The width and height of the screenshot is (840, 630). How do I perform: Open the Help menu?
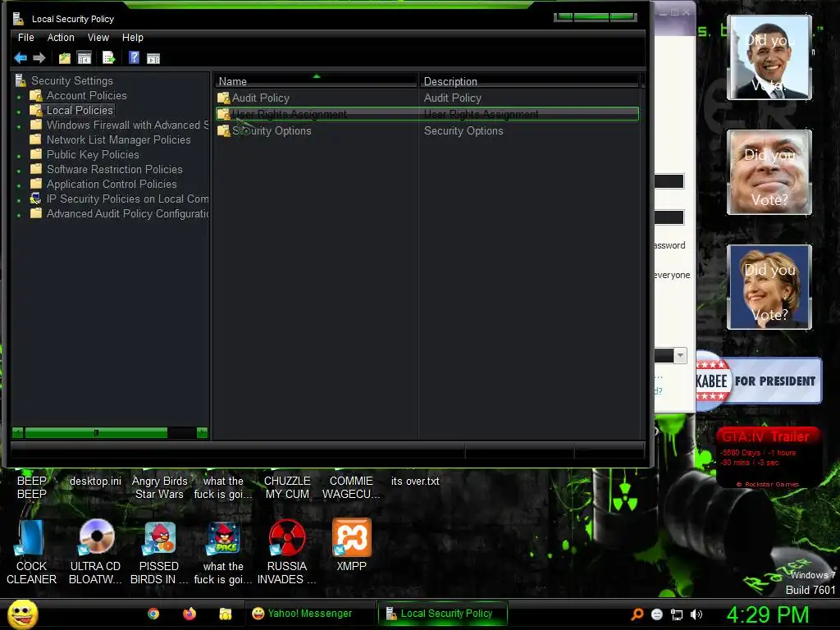(132, 38)
